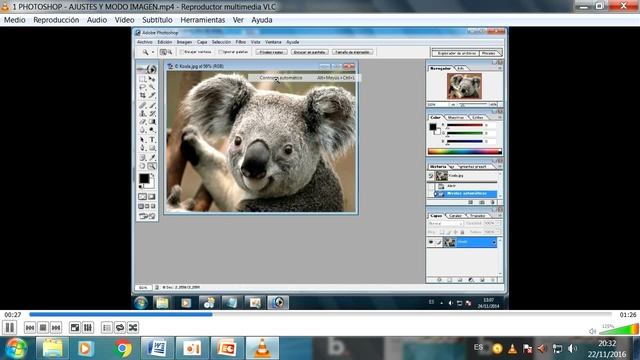
Task: Open blend mode dropdown in Capas palette
Action: click(x=445, y=224)
